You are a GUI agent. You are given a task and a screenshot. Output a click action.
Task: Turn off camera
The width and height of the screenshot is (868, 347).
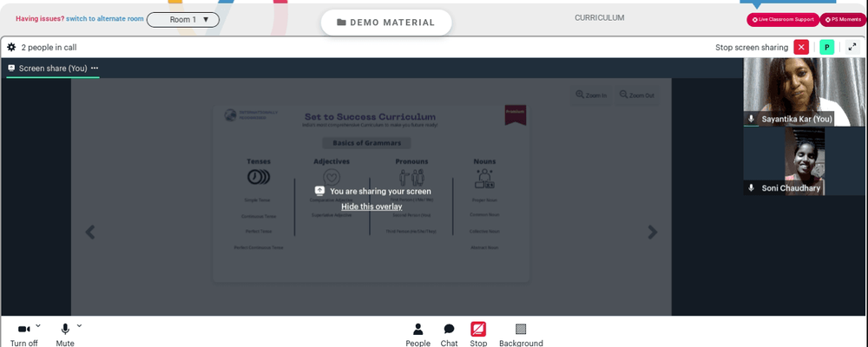tap(23, 335)
